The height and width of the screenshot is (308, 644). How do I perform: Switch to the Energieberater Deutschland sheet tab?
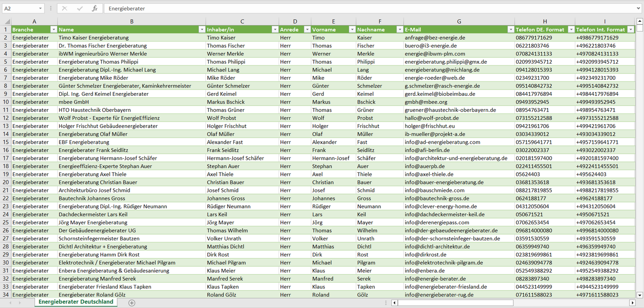point(76,302)
